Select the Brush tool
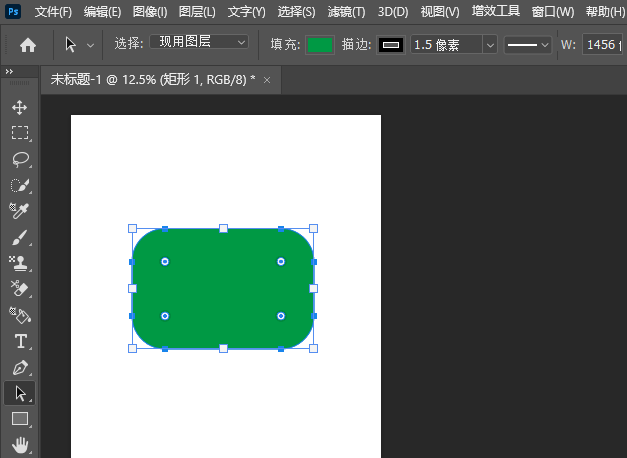 point(20,237)
